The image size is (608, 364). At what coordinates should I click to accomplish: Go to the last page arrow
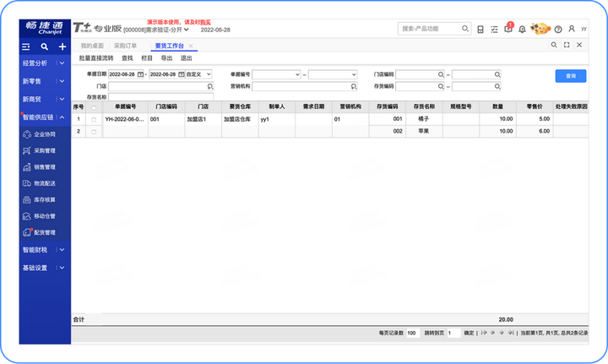511,333
